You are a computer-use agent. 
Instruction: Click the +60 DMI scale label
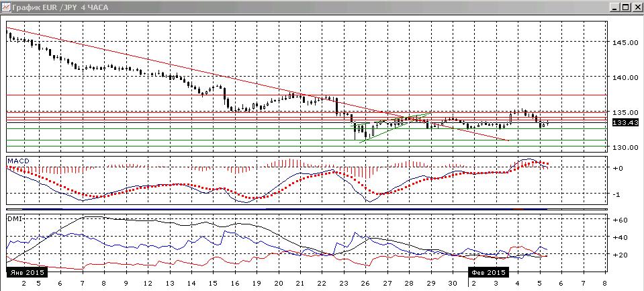619,220
